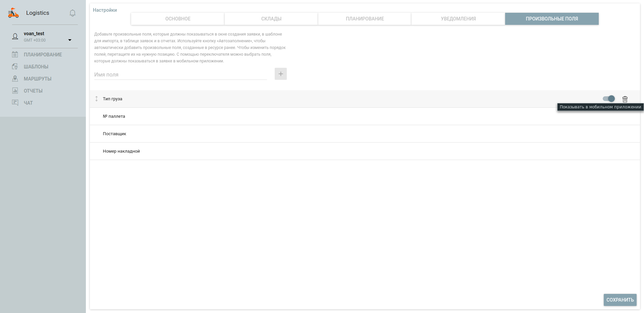644x313 pixels.
Task: Switch to the Основное tab
Action: pos(178,19)
